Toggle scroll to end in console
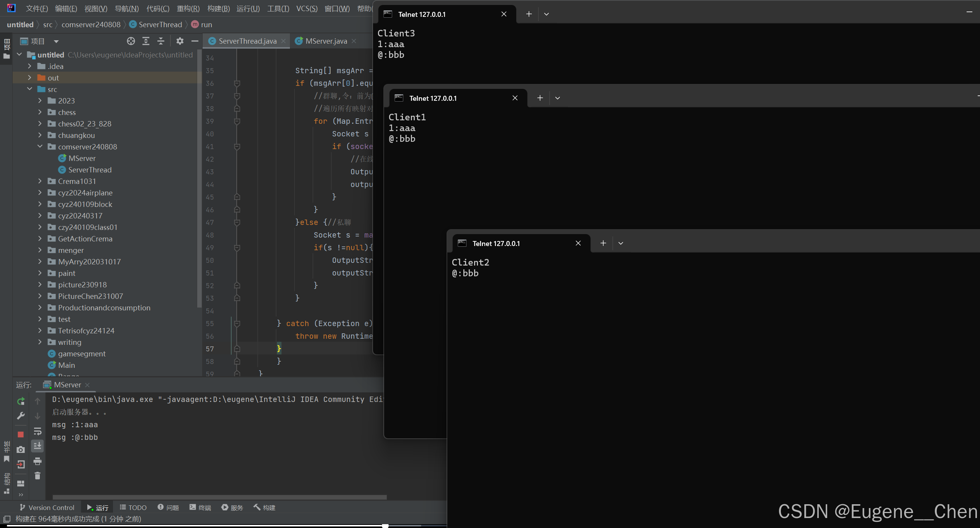The height and width of the screenshot is (528, 980). 38,446
